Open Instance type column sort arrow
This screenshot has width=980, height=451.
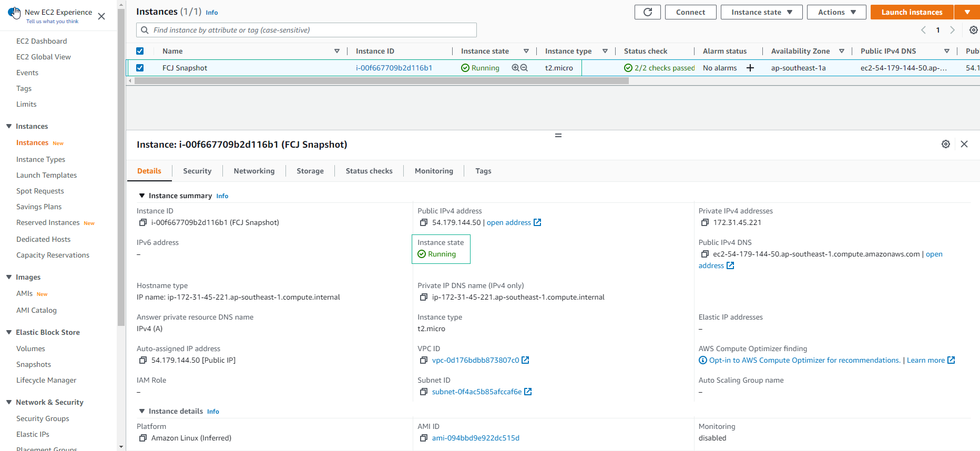(x=605, y=51)
